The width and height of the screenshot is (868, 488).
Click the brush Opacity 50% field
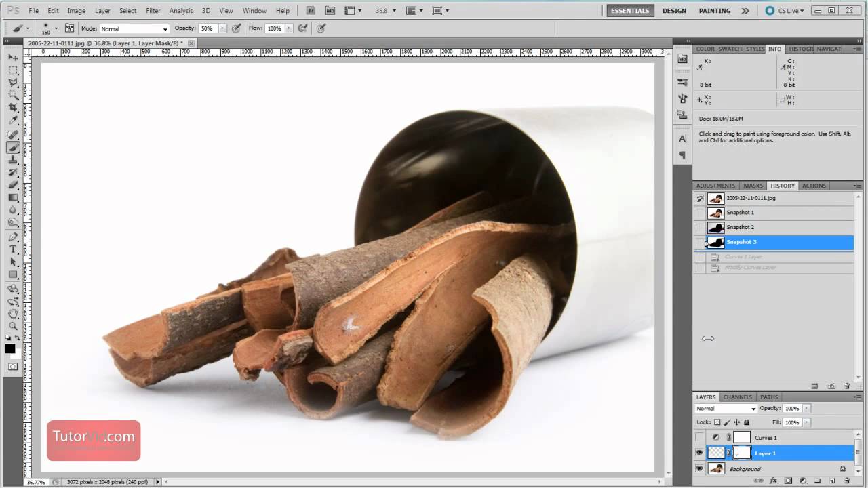tap(208, 28)
